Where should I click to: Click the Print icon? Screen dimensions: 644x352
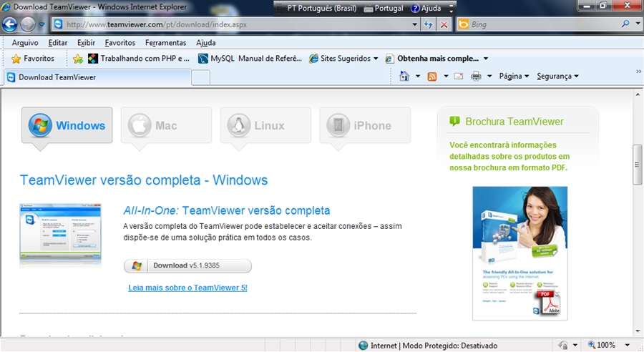click(476, 76)
